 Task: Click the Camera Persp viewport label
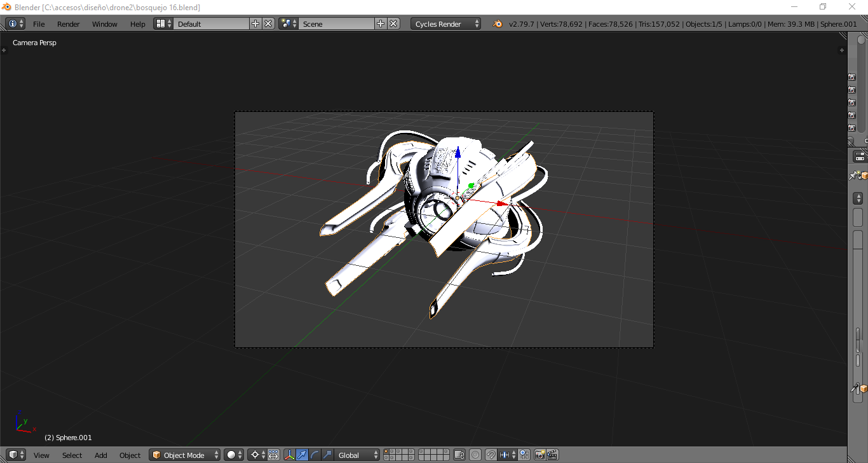click(34, 43)
